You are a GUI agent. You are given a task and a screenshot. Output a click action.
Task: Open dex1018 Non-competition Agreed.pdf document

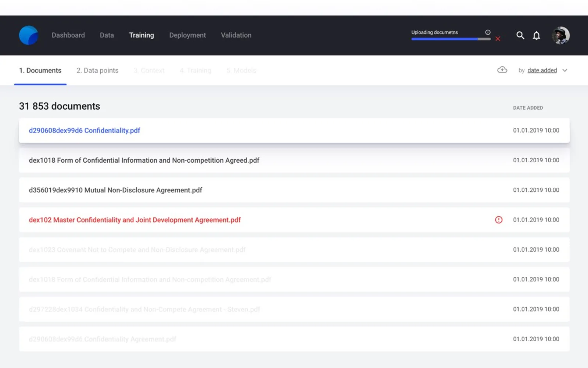tap(294, 160)
